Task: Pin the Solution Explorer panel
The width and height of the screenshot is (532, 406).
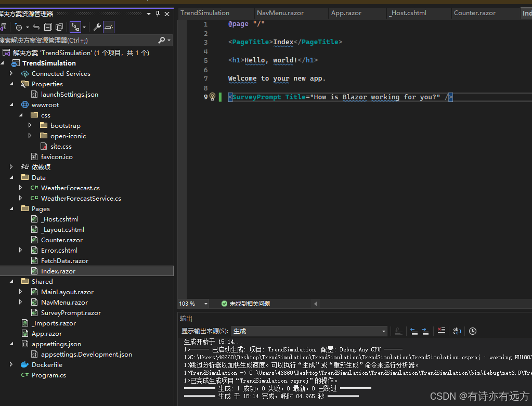Action: (x=158, y=14)
